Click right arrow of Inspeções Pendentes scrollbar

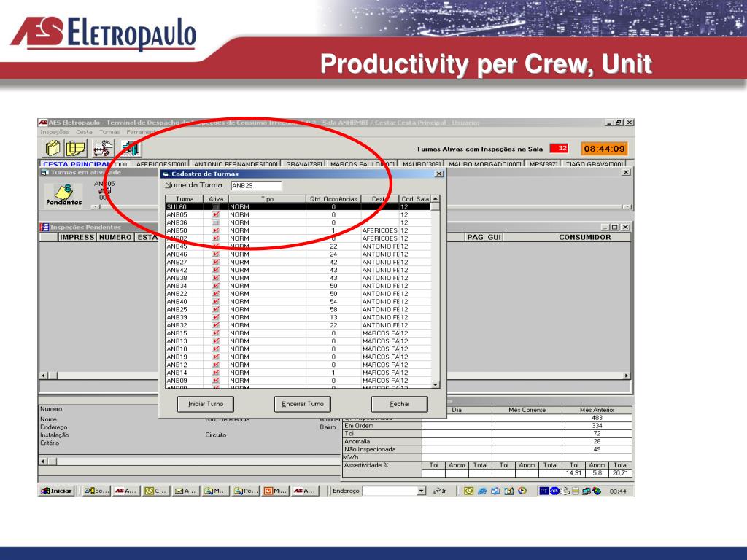coord(627,376)
